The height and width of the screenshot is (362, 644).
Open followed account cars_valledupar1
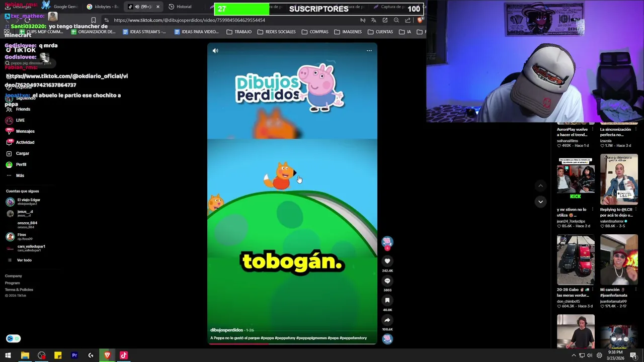[26, 248]
